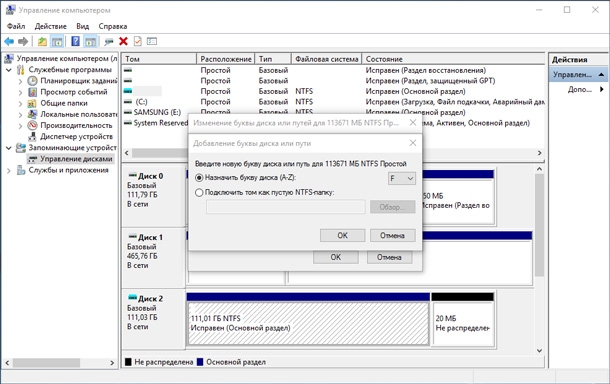Click the up-one-level folder icon
This screenshot has height=384, width=610.
42,41
